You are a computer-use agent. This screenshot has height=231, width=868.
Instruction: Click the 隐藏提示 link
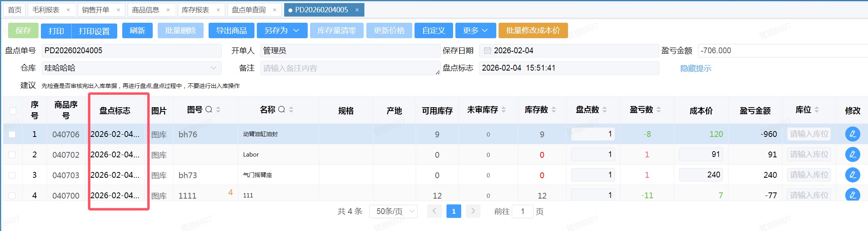tap(696, 68)
